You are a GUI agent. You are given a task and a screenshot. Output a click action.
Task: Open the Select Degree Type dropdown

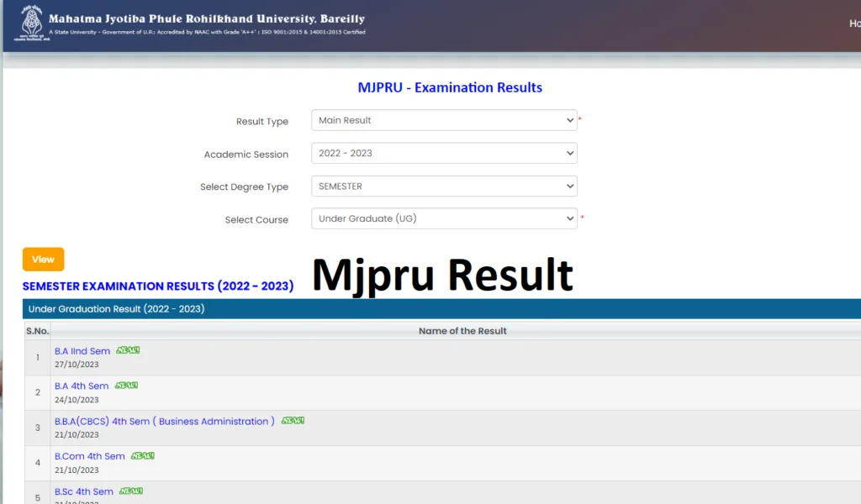point(444,186)
